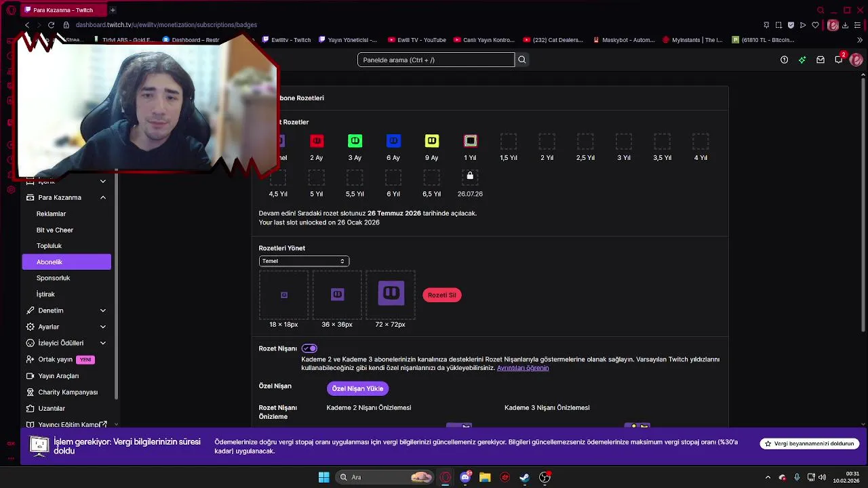868x488 pixels.
Task: Select the Abonelik sidebar item
Action: click(66, 262)
